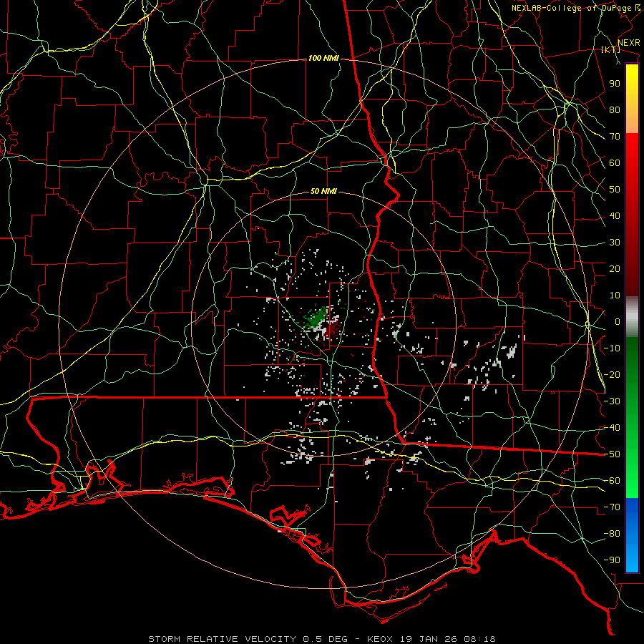This screenshot has height=644, width=644.
Task: Click the positive "50" value on the velocity scale
Action: tap(615, 190)
